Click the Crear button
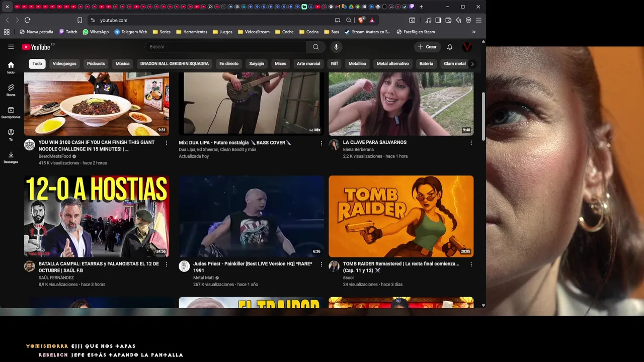Viewport: 644px width, 362px height. click(427, 47)
